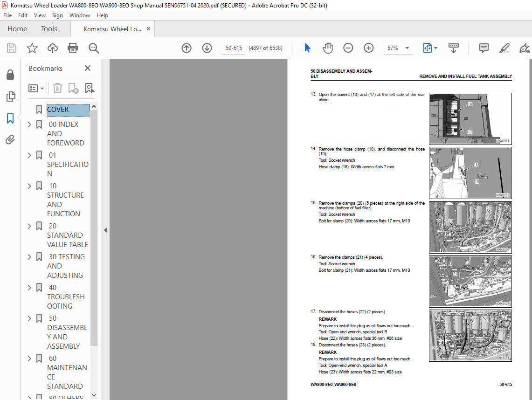
Task: Expand 10 STRUCTURE AND FUNCTION bookmark
Action: click(x=29, y=186)
